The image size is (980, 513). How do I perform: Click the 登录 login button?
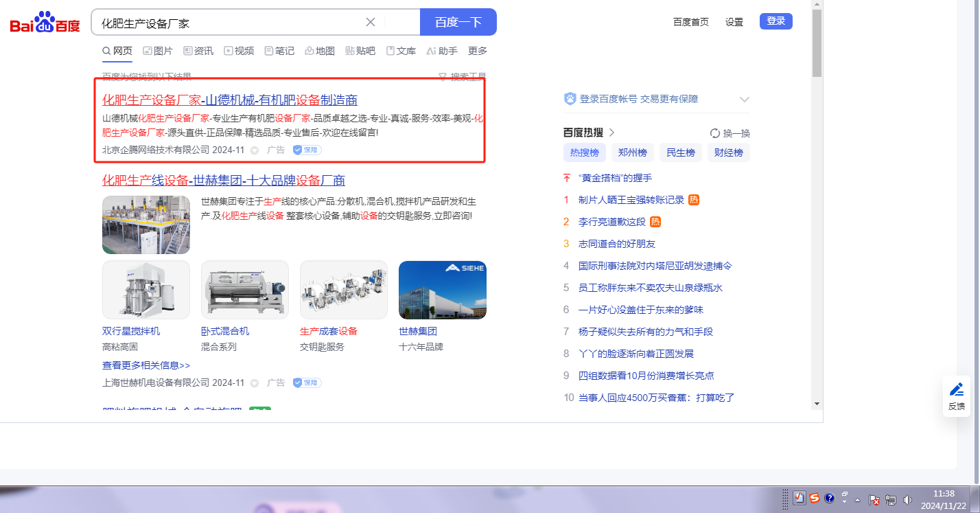776,21
